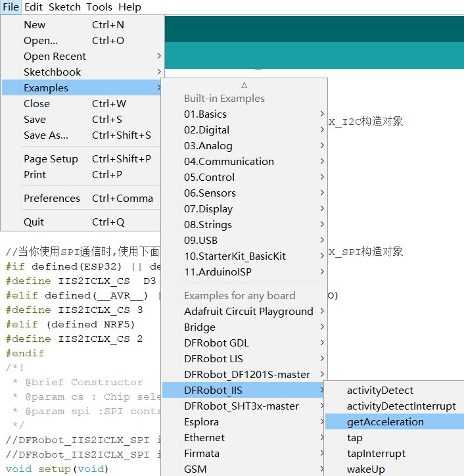Expand the 01.Basics examples
The width and height of the screenshot is (464, 476).
click(x=244, y=114)
